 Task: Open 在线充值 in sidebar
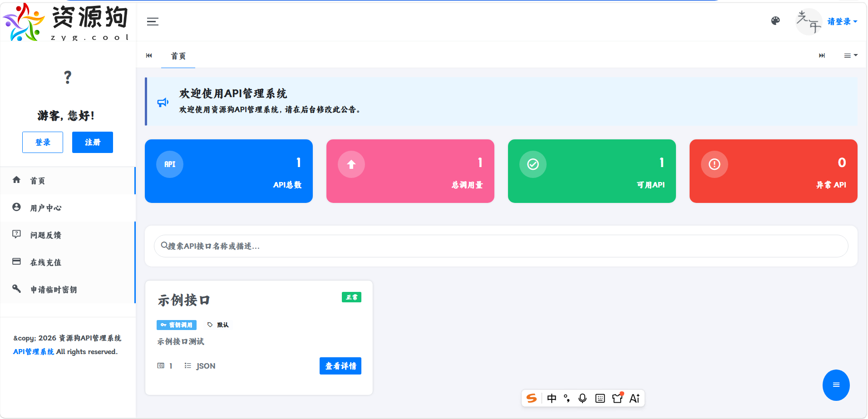tap(68, 262)
